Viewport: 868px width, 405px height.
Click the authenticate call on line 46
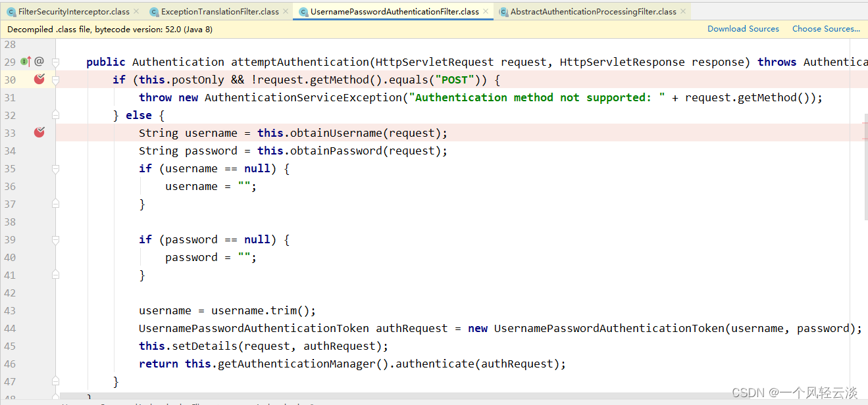coord(435,364)
